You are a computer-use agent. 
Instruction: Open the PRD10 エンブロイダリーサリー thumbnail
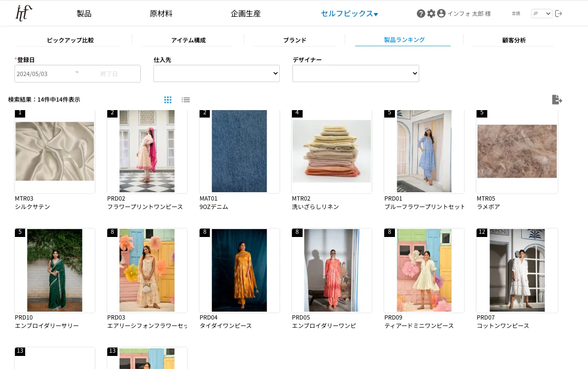coord(55,270)
